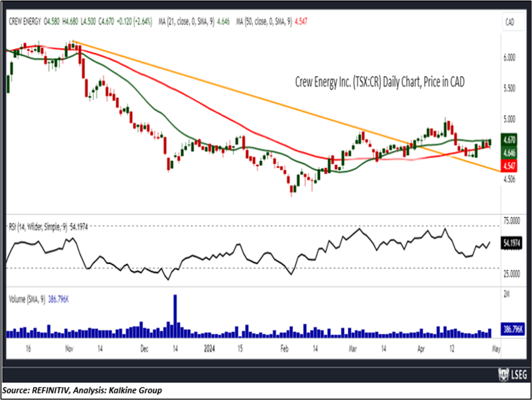532x400 pixels.
Task: Click the +0.120 (+2.64%) change value
Action: coord(134,22)
